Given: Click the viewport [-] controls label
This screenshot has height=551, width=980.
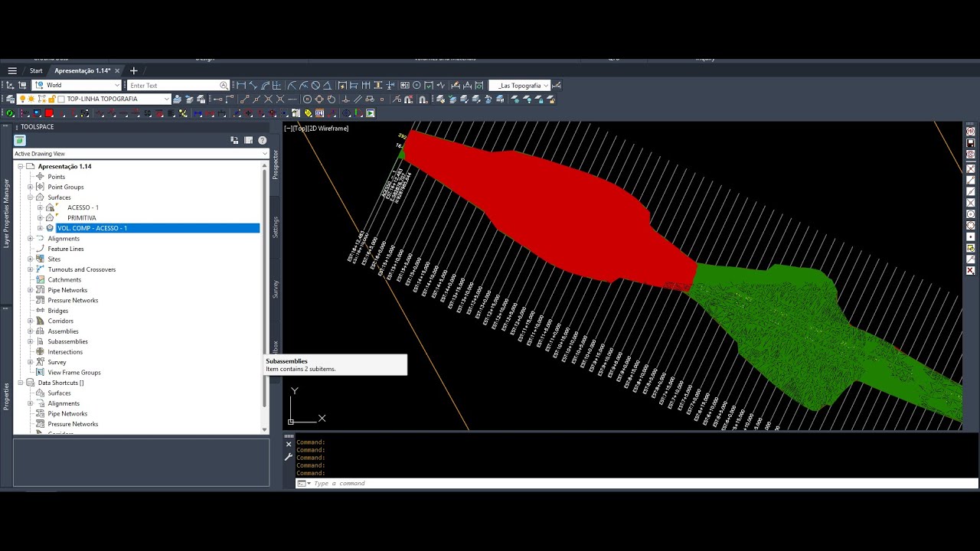Looking at the screenshot, I should click(288, 129).
